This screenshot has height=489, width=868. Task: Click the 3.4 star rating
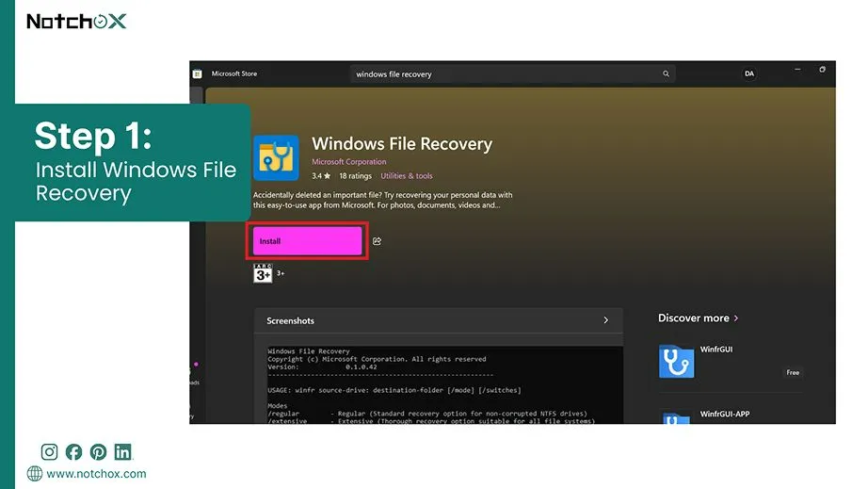pos(321,176)
